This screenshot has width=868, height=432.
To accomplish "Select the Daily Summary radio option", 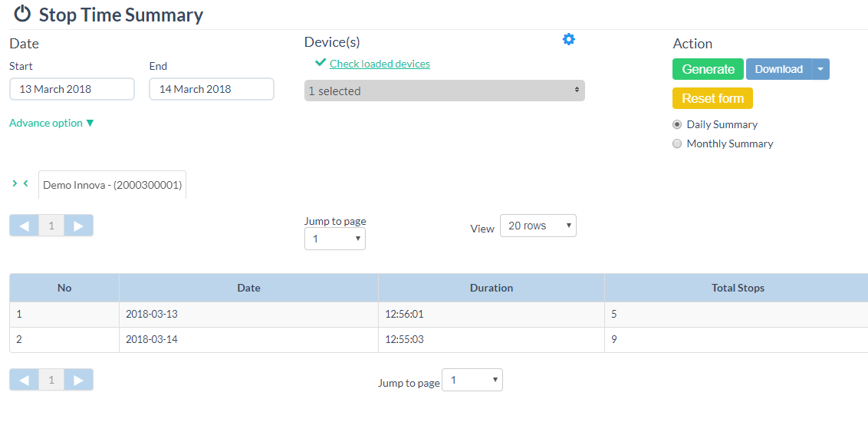I will [x=677, y=124].
